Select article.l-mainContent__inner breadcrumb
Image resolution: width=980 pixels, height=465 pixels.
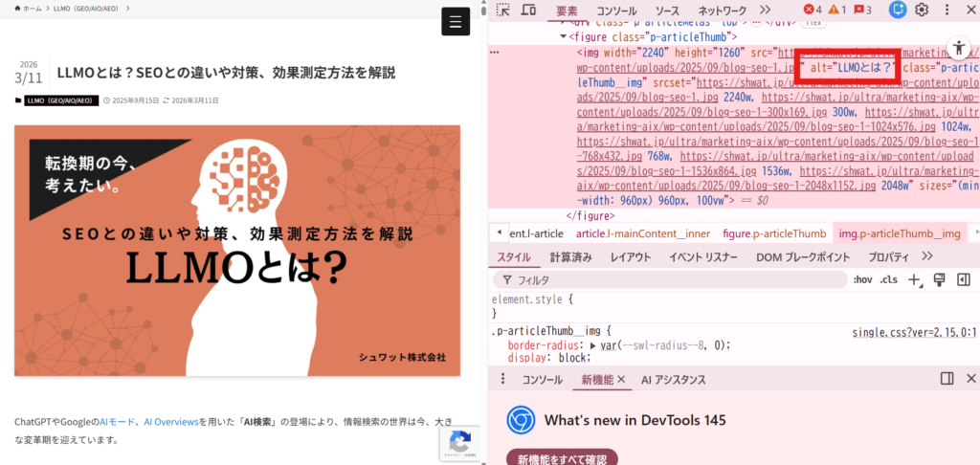tap(643, 233)
